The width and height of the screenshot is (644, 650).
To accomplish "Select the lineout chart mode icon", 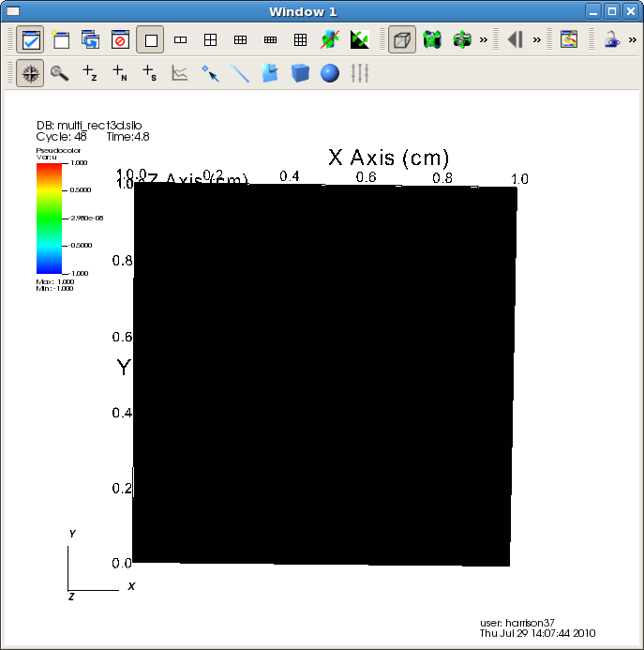I will click(179, 73).
